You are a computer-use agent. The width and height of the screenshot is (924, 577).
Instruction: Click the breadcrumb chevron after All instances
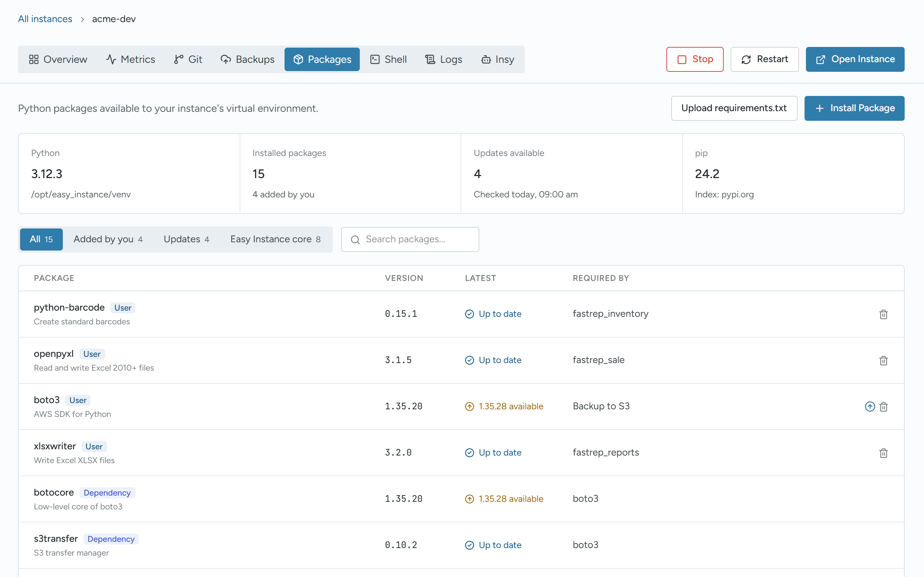click(82, 19)
